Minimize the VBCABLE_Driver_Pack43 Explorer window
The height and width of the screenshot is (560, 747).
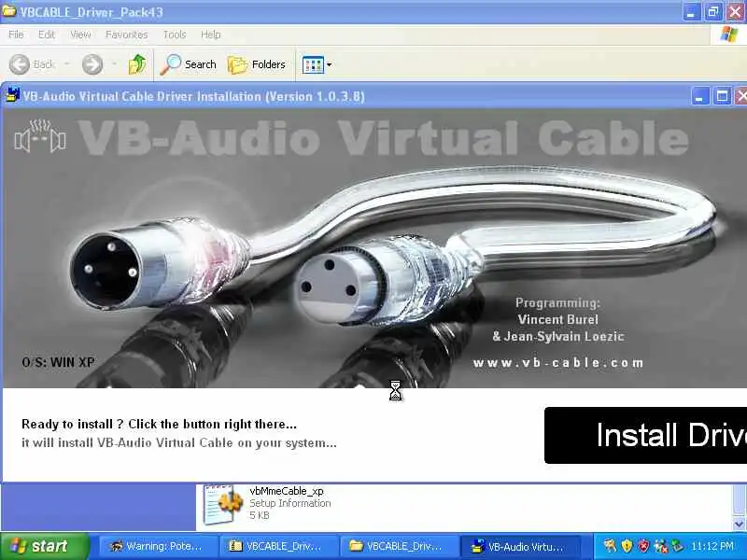(691, 12)
